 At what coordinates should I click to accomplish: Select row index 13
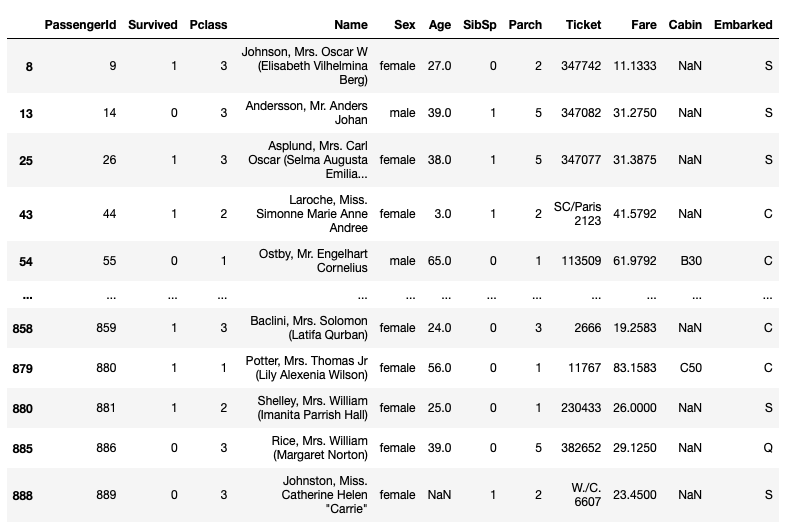tap(26, 113)
